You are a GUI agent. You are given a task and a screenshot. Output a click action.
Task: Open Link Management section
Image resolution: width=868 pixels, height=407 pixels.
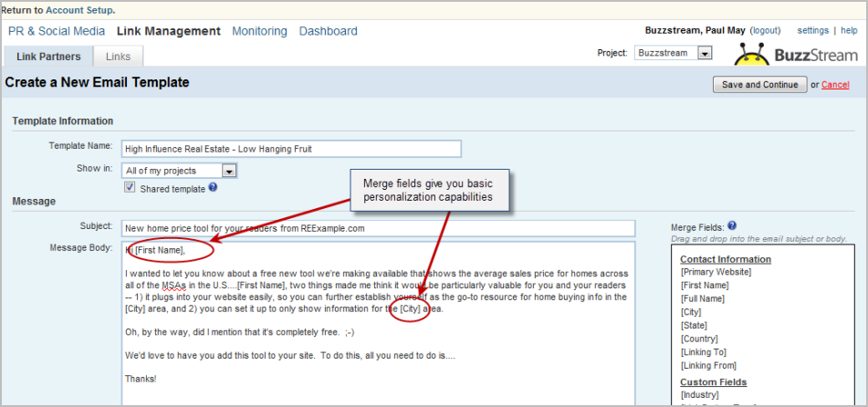168,32
